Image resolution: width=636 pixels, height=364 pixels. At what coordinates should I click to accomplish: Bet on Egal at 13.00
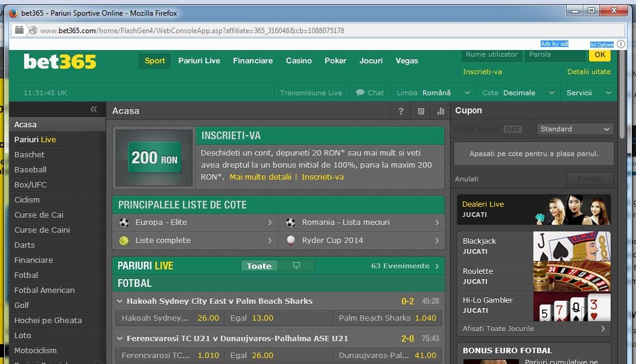[x=278, y=318]
